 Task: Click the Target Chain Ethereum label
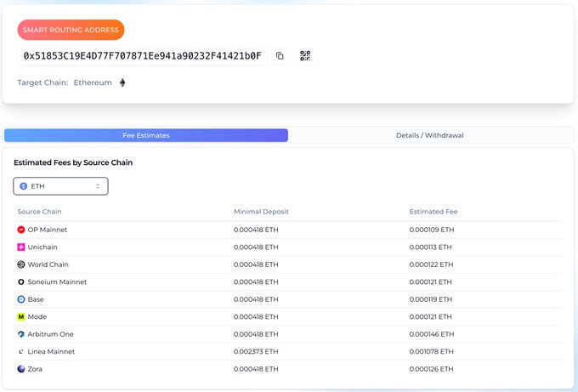[x=93, y=82]
